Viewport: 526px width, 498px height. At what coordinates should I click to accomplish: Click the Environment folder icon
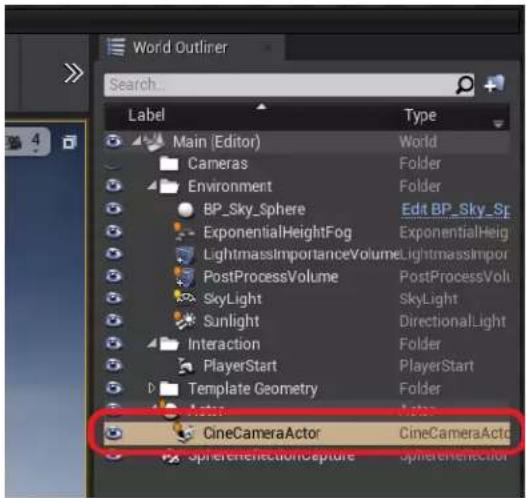tap(169, 186)
